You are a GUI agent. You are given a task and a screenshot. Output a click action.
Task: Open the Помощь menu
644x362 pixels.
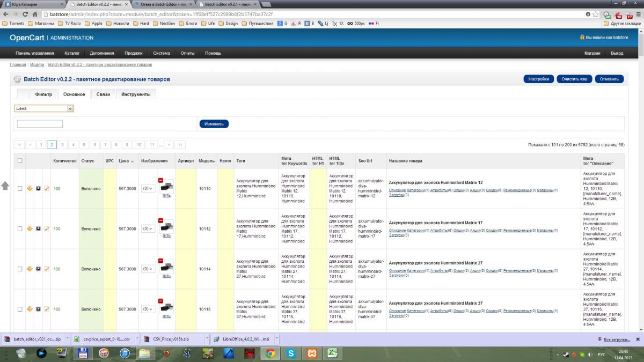coord(213,53)
